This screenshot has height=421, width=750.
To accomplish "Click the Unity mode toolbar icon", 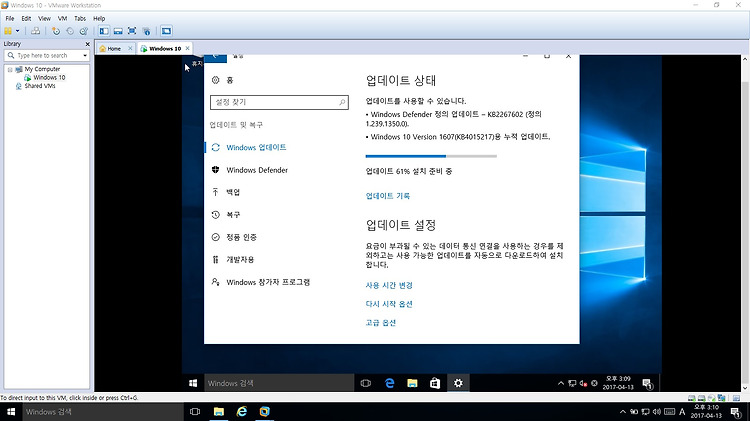I will tap(146, 31).
